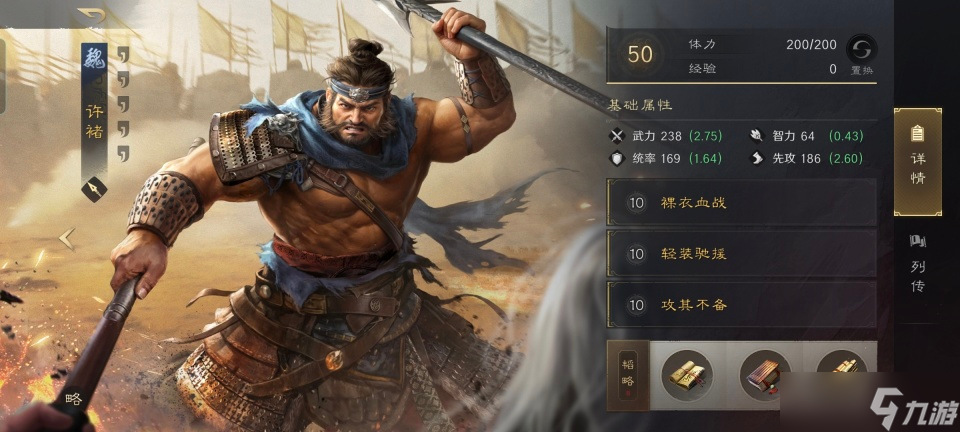Select the partially hidden third 韬略 item
Screen dimensions: 960x432
[842, 361]
